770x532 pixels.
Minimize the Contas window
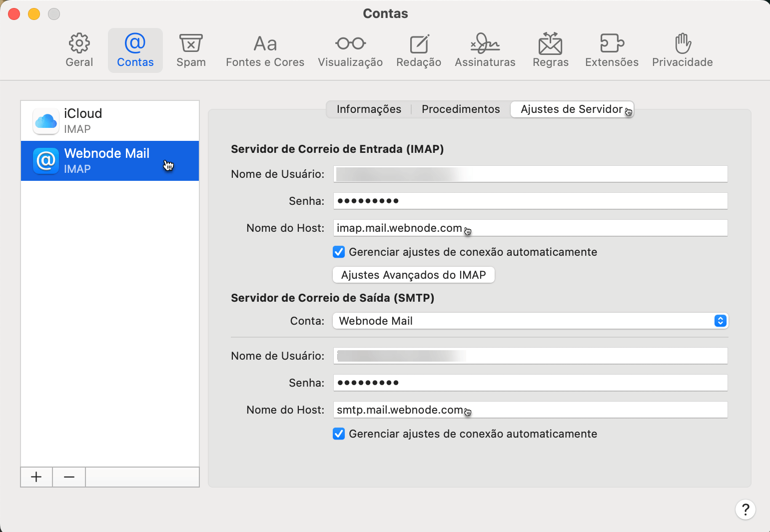pyautogui.click(x=34, y=14)
